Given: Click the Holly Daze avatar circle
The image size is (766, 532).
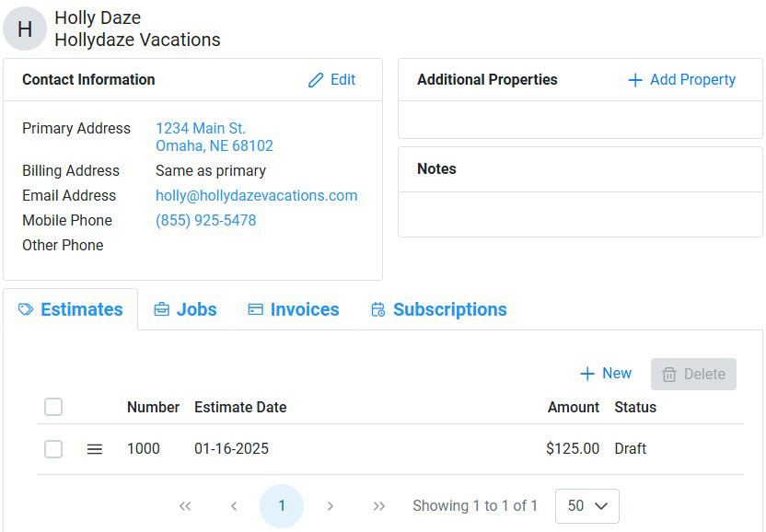Looking at the screenshot, I should [x=25, y=29].
